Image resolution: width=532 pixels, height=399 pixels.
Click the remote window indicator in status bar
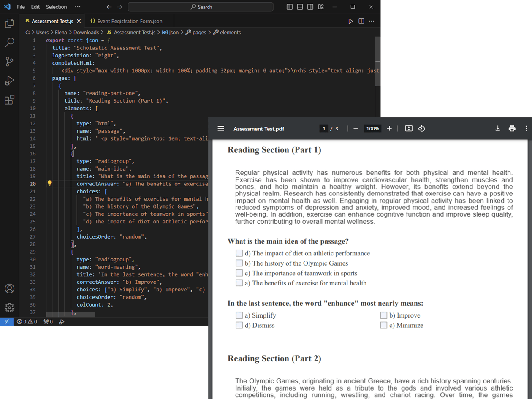[6, 322]
